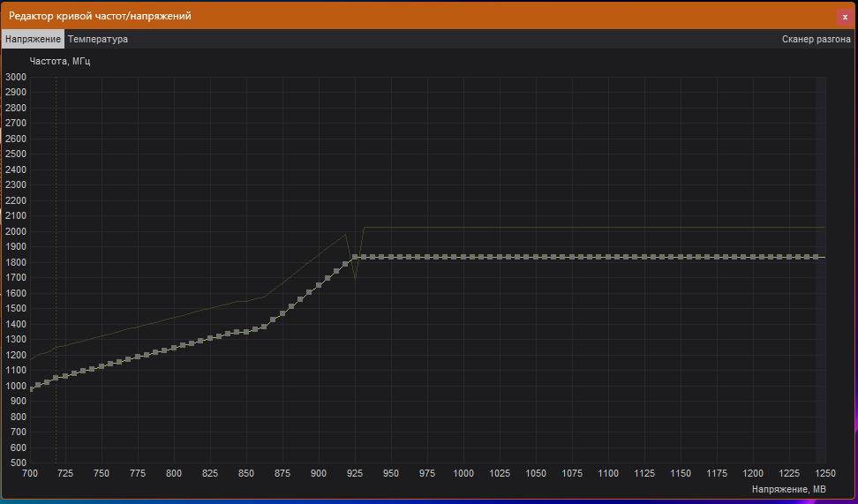Image resolution: width=858 pixels, height=504 pixels.
Task: Click the curve point at 900 mV
Action: pyautogui.click(x=319, y=284)
